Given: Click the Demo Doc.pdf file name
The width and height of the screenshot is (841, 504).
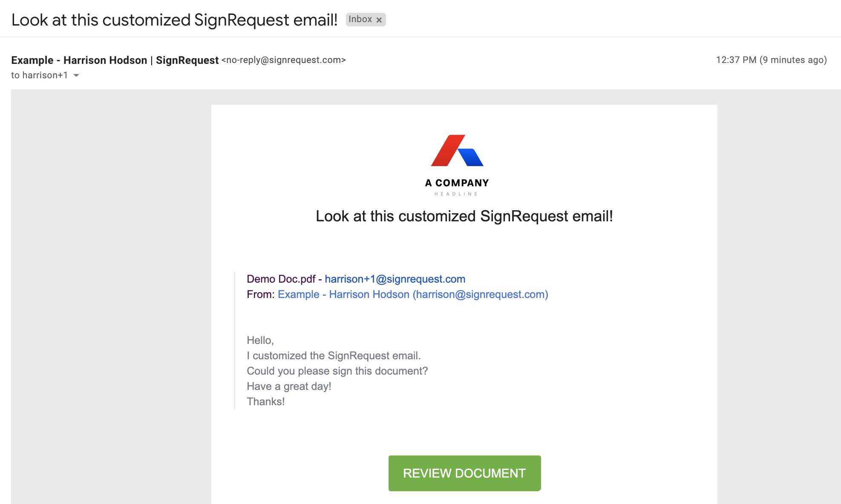Looking at the screenshot, I should click(x=281, y=279).
